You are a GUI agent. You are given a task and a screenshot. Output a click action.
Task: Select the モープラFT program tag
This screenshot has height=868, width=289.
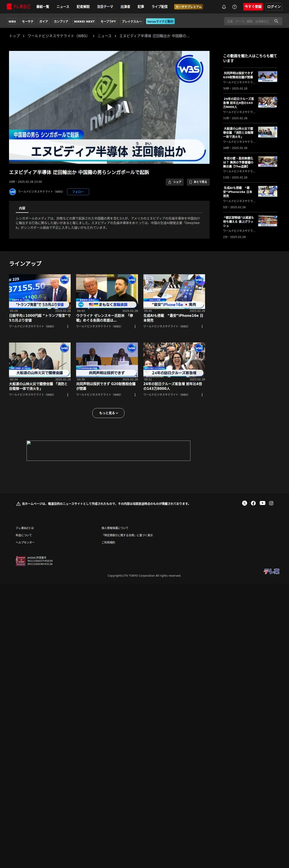108,21
